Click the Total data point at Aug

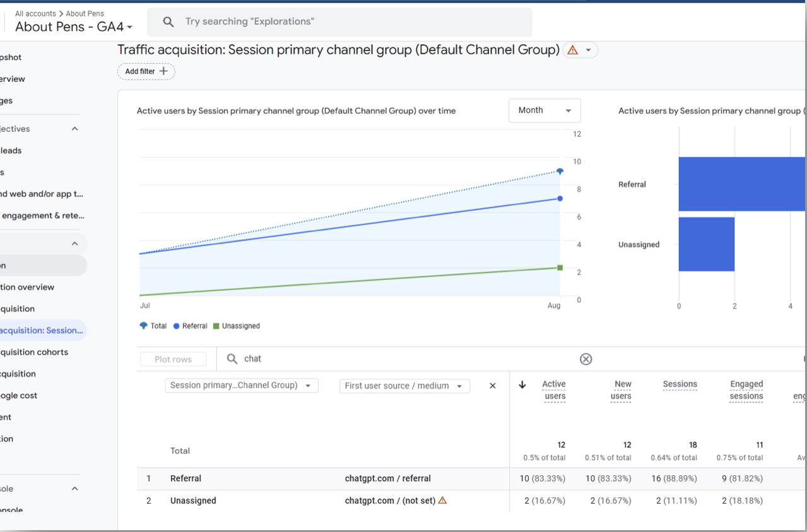tap(560, 171)
